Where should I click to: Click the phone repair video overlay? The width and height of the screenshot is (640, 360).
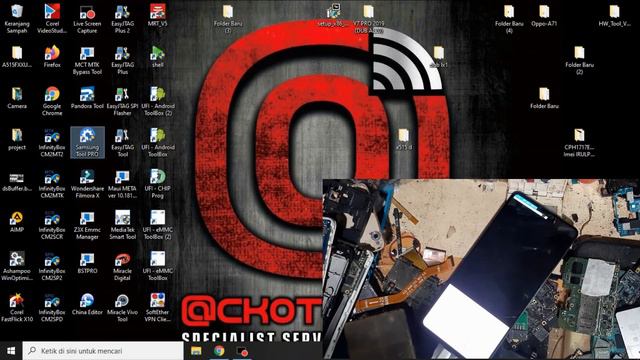(x=481, y=269)
